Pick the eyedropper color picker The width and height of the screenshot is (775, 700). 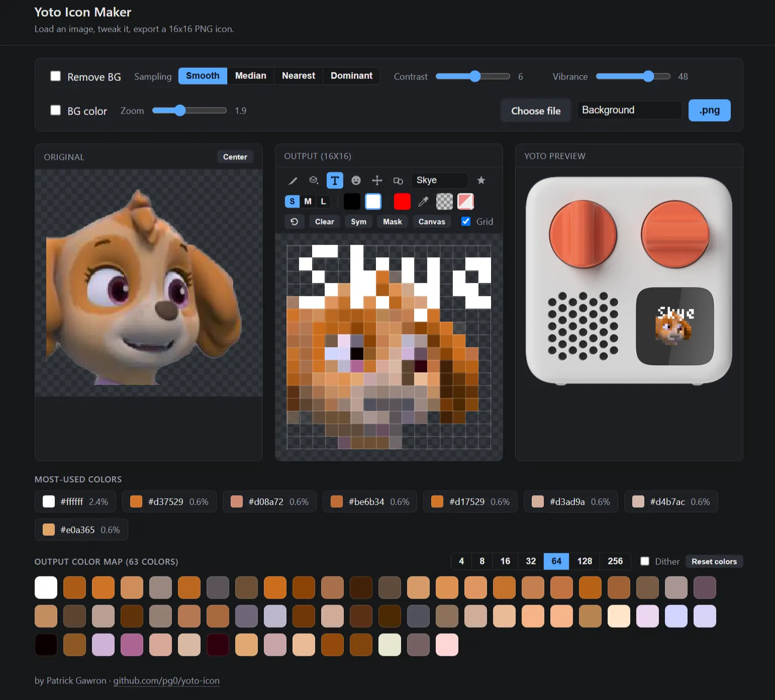coord(423,202)
